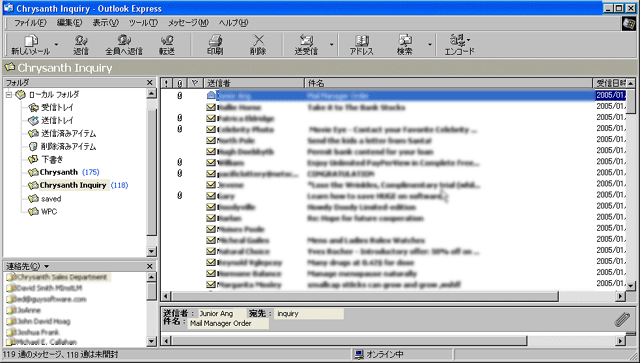Close the フォルダ pane
The image size is (640, 363).
pyautogui.click(x=150, y=83)
